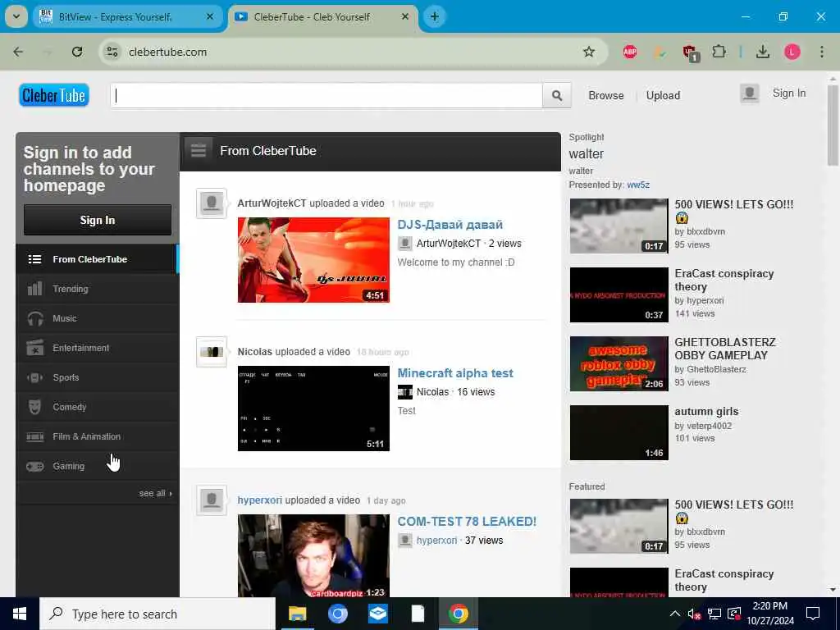Expand categories with see all

155,493
